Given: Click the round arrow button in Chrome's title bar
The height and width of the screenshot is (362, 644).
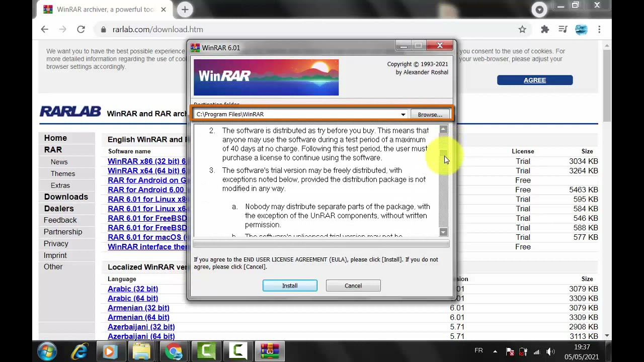Looking at the screenshot, I should 539,9.
